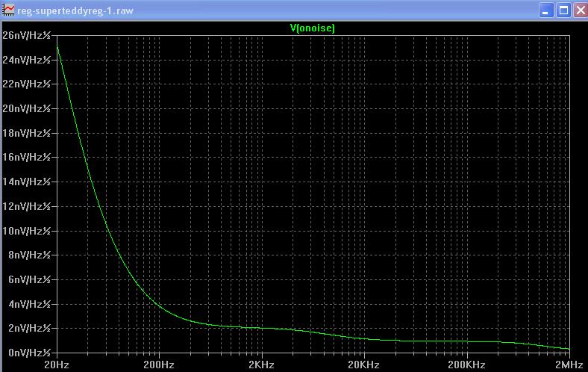Click the 200KHz frequency axis label
This screenshot has height=372, width=588.
click(x=466, y=365)
